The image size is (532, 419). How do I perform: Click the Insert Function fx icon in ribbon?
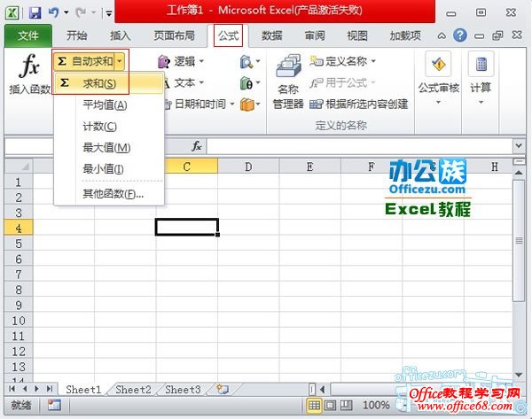click(x=29, y=66)
